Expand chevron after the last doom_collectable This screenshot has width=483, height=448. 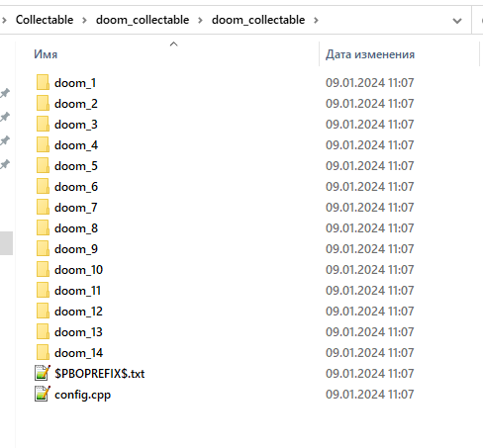point(316,21)
